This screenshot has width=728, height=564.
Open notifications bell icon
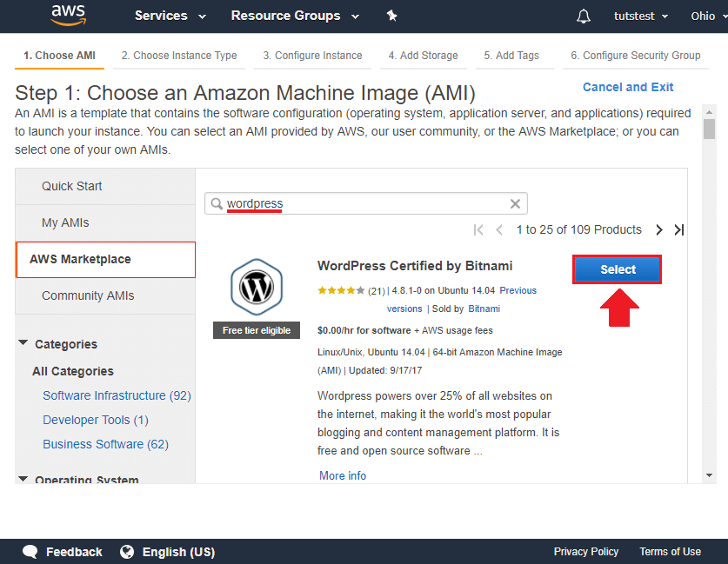click(x=583, y=17)
